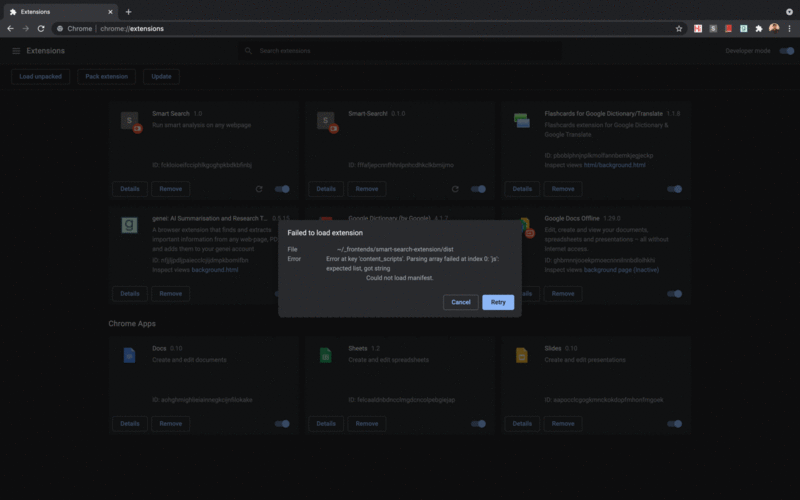
Task: Open a new tab with the plus button
Action: 128,12
